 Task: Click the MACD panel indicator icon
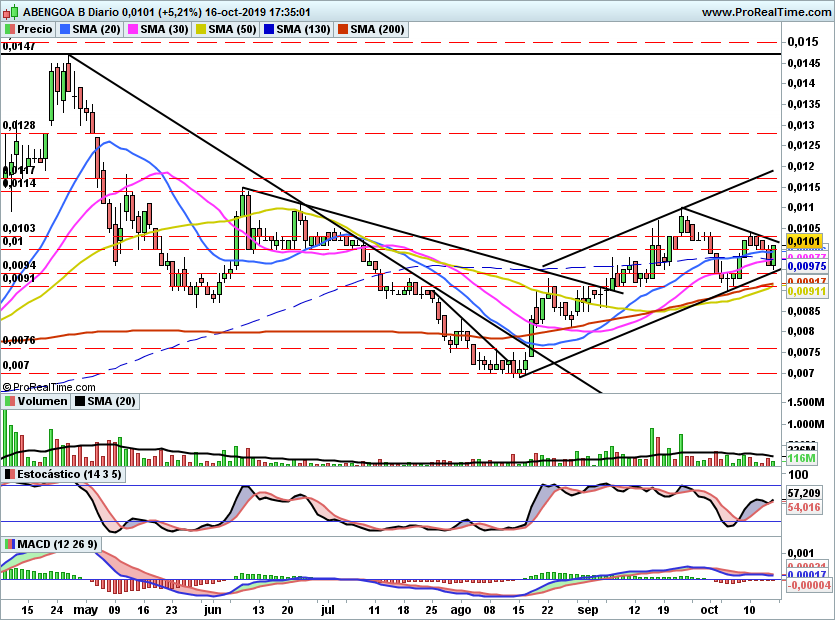coord(9,544)
